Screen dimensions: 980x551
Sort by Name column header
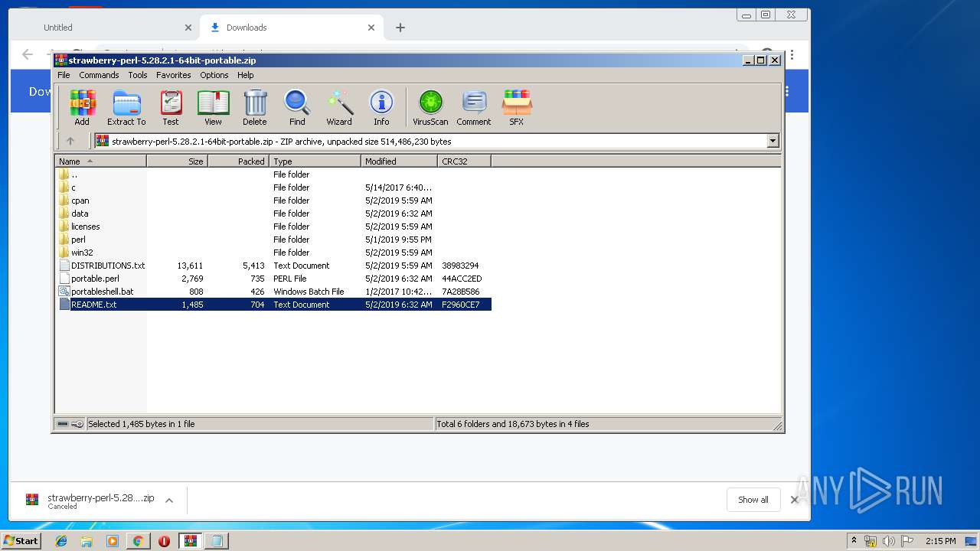tap(101, 161)
